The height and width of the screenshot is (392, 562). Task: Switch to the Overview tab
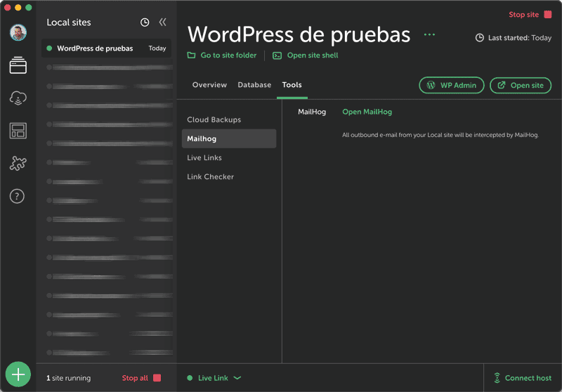click(209, 85)
